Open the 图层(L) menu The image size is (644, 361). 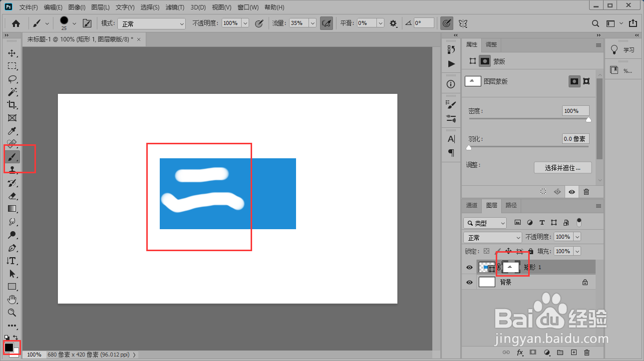(100, 7)
